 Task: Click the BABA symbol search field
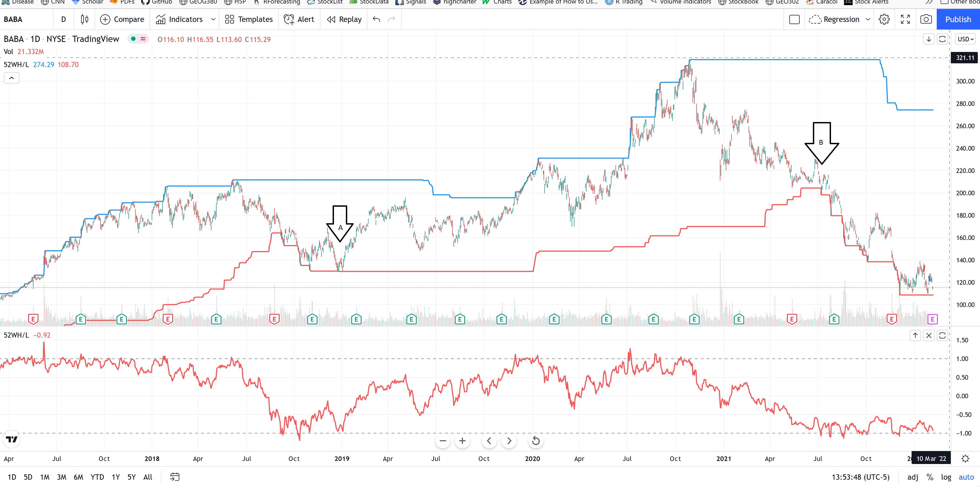pos(26,19)
